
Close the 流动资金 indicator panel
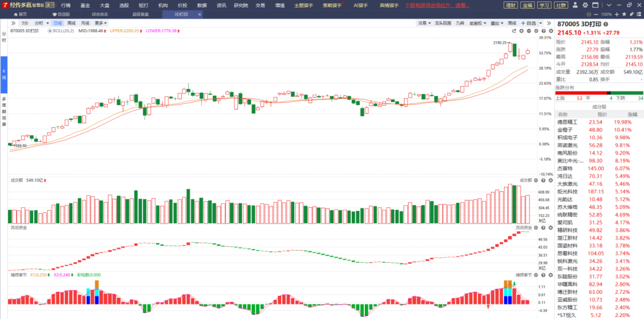[x=550, y=228]
